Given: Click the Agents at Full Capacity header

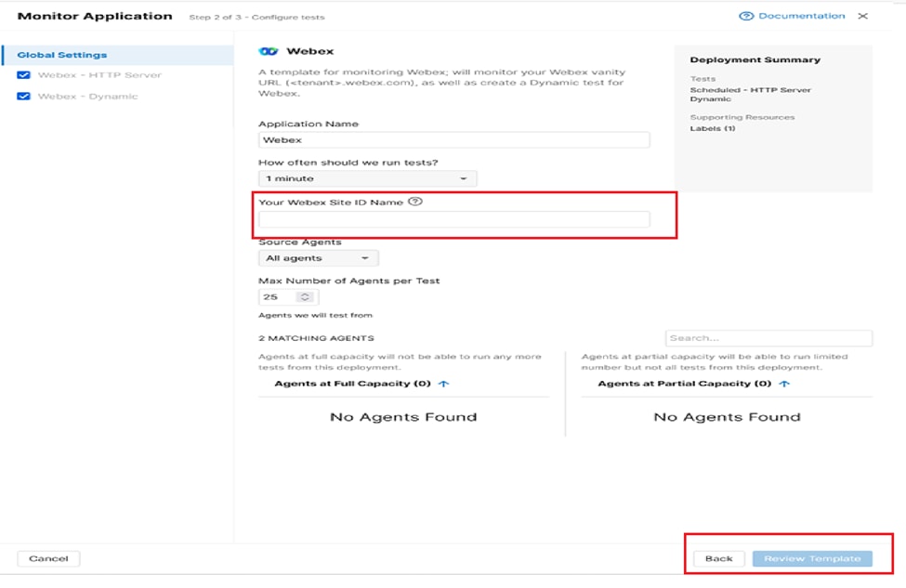Looking at the screenshot, I should pos(352,384).
